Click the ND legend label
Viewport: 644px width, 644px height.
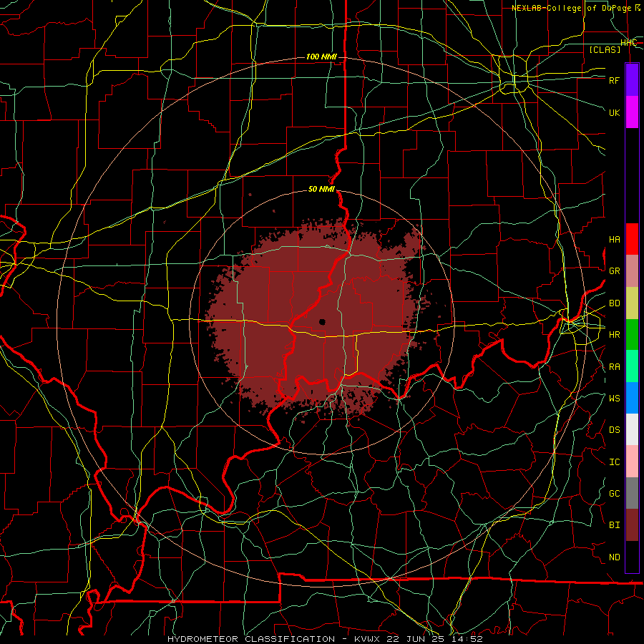[x=614, y=557]
